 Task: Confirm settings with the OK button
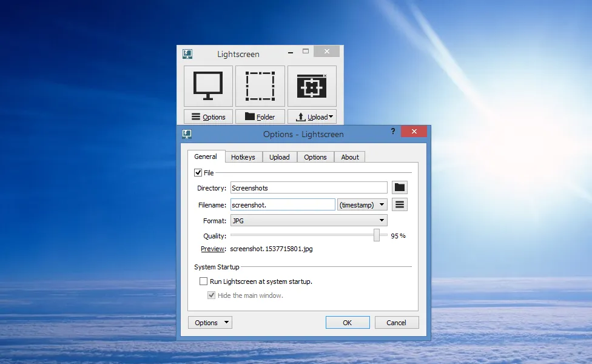[348, 323]
